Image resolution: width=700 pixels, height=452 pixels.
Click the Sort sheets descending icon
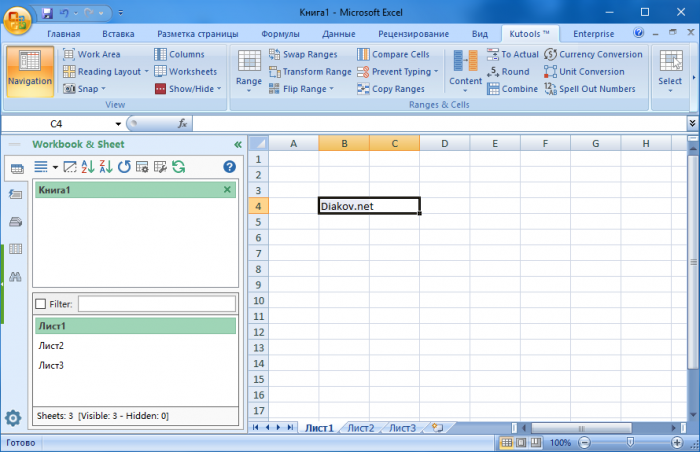tap(106, 167)
